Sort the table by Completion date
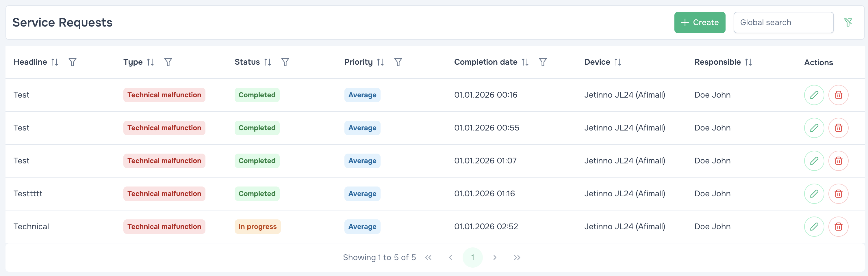The image size is (868, 276). [x=525, y=62]
